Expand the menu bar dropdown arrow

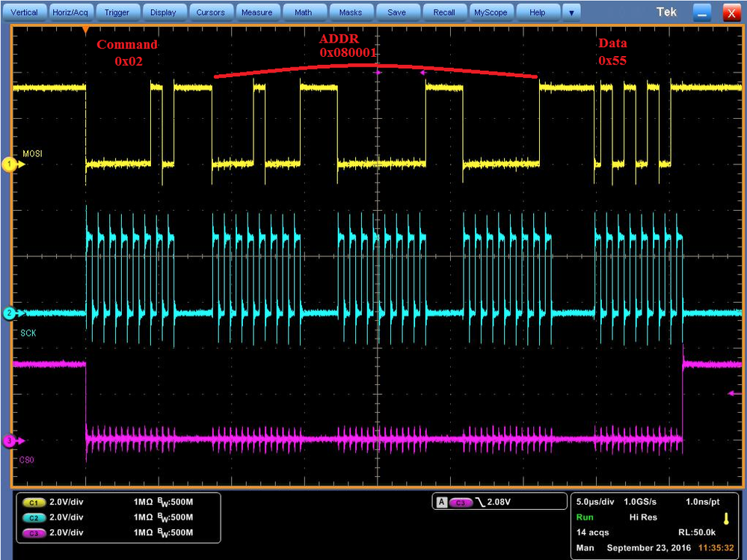click(571, 13)
